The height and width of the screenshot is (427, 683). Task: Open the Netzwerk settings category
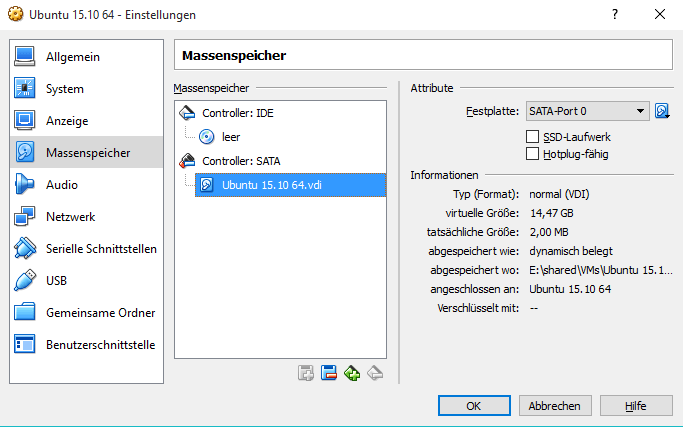coord(70,217)
